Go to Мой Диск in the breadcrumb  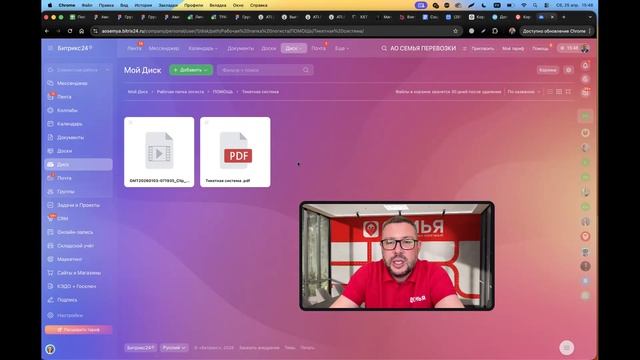click(138, 92)
